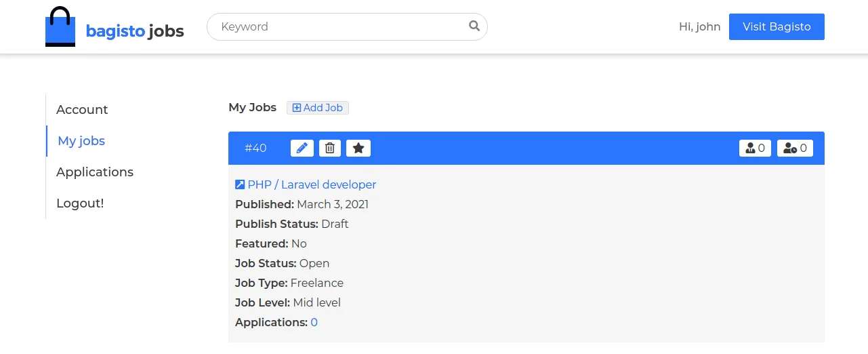Screen dimensions: 868x354
Task: Click the Job Status: Open line
Action: coord(283,263)
